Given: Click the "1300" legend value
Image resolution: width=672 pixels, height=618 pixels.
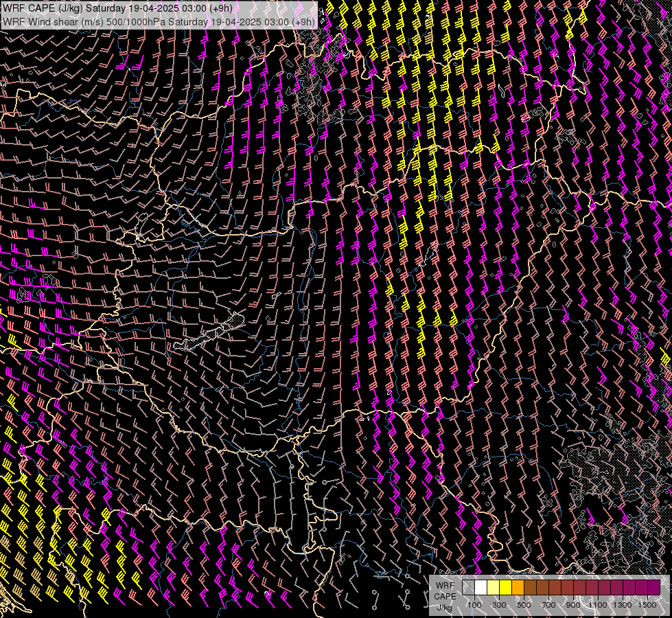Looking at the screenshot, I should point(623,605).
